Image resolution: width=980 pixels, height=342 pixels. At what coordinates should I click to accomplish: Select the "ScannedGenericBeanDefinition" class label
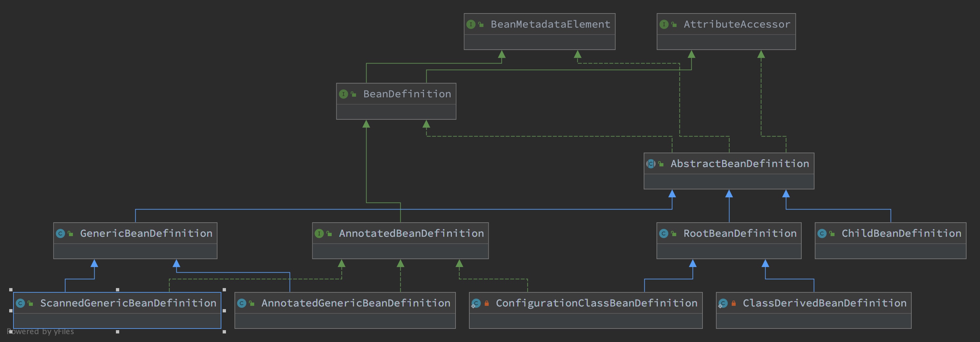[x=128, y=303]
